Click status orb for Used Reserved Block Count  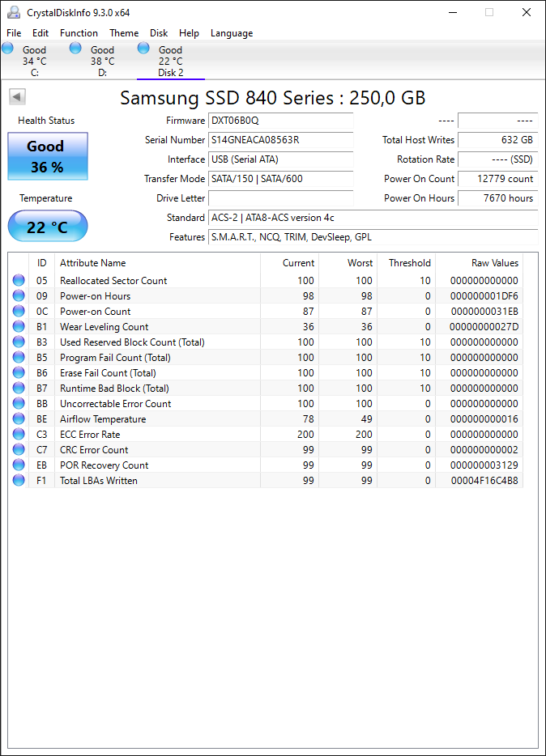(x=19, y=342)
